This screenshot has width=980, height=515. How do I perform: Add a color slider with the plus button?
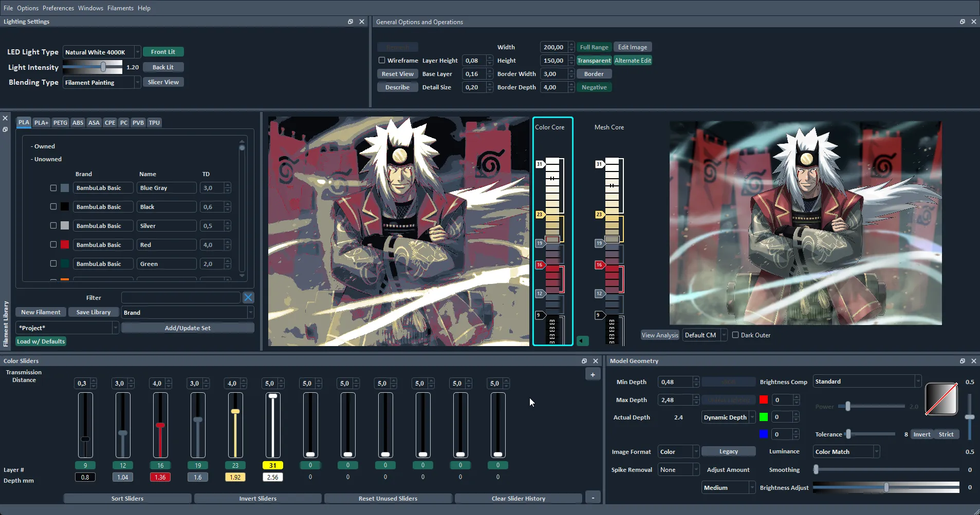coord(593,375)
